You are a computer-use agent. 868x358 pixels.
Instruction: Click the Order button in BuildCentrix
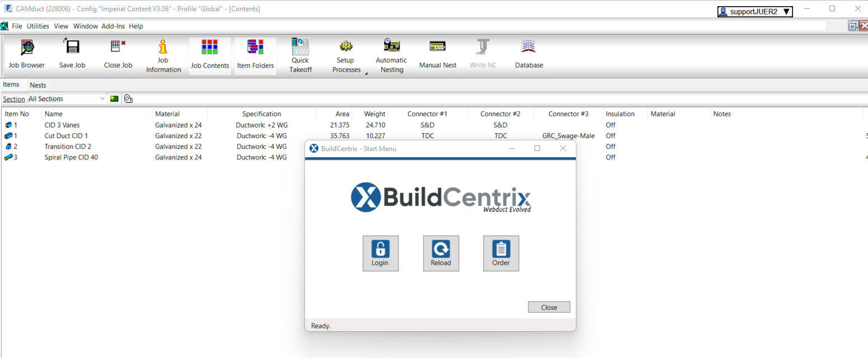[501, 253]
